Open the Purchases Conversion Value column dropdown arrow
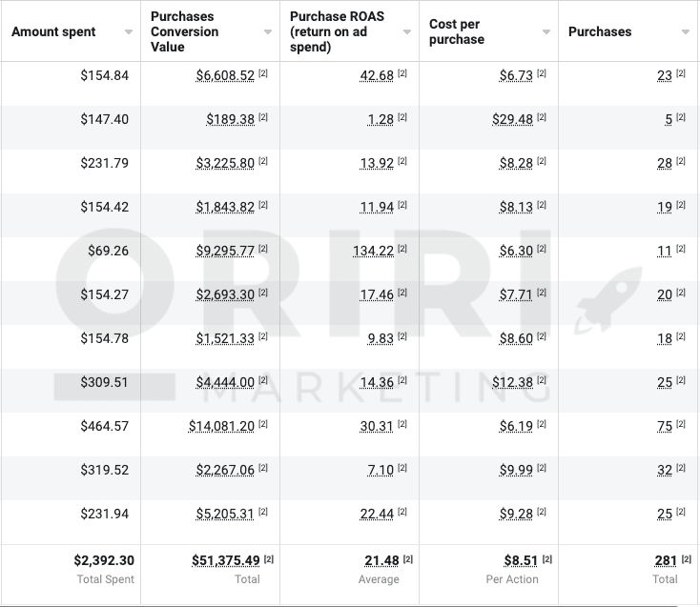The image size is (700, 607). pos(268,32)
